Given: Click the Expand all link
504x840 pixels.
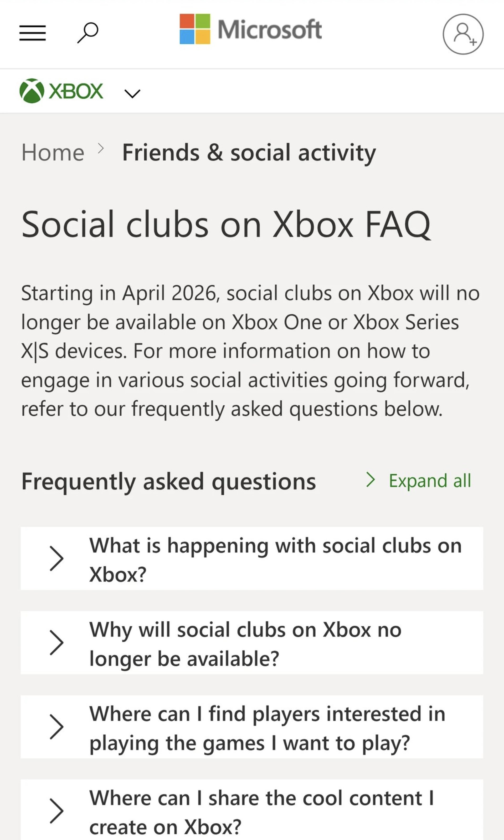Looking at the screenshot, I should point(430,480).
